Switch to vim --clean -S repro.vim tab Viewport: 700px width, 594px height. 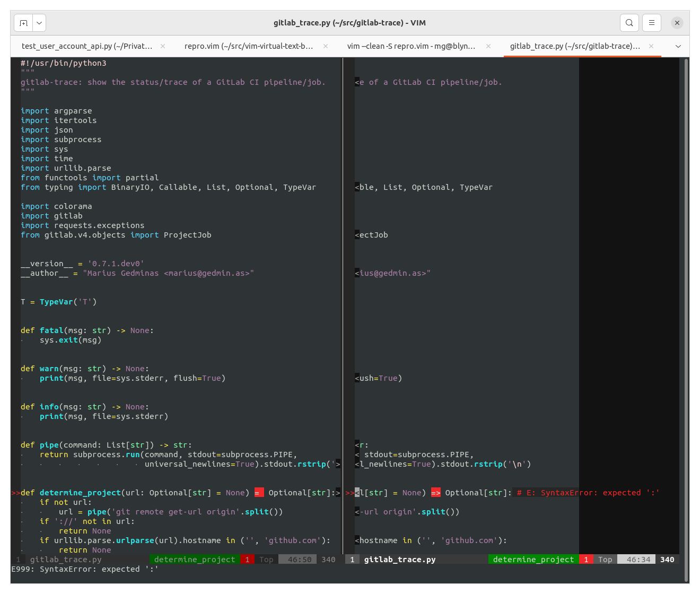pyautogui.click(x=411, y=46)
